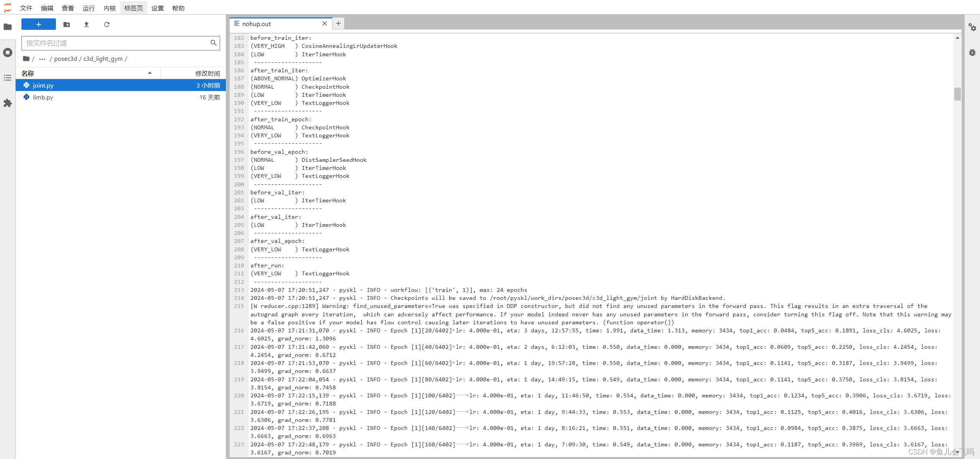Refresh the file list
This screenshot has height=459, width=980.
[x=107, y=24]
